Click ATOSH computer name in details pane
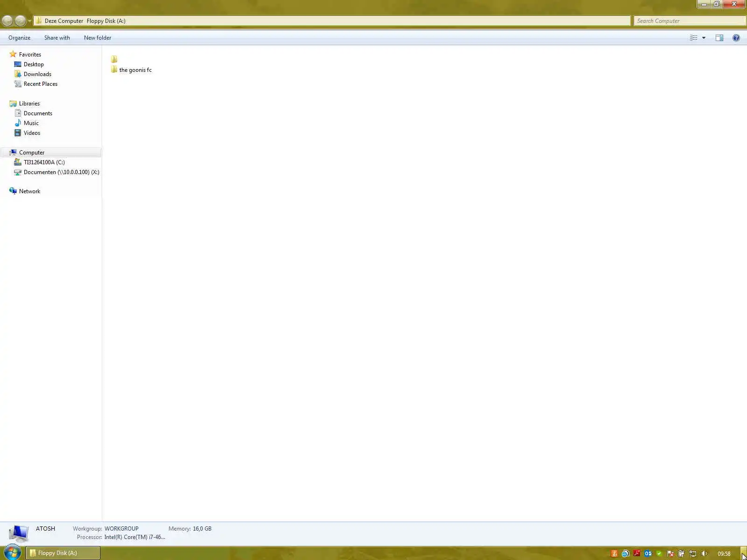Image resolution: width=747 pixels, height=560 pixels. 45,529
